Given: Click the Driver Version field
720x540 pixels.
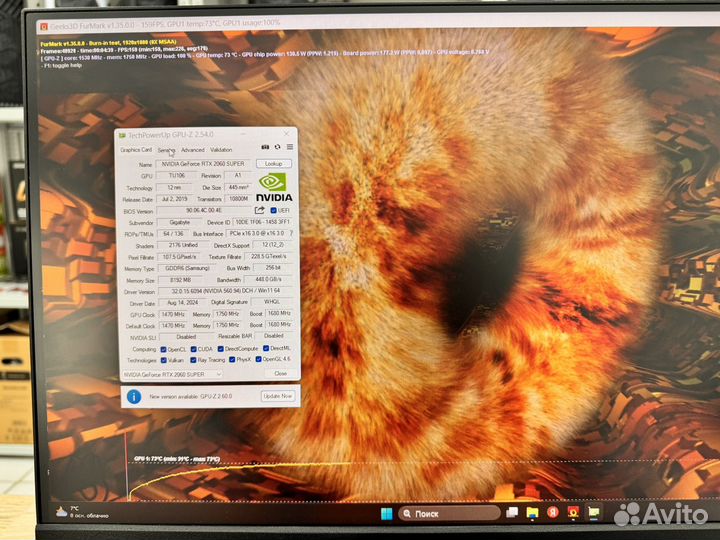Looking at the screenshot, I should tap(225, 291).
